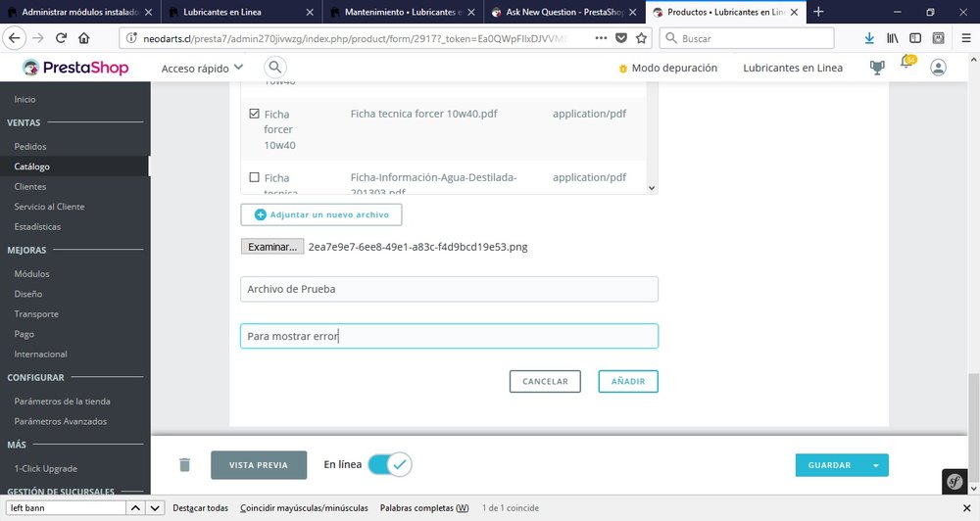Screen dimensions: 980x521
Task: Open Estadísticas in sidebar
Action: pos(37,227)
